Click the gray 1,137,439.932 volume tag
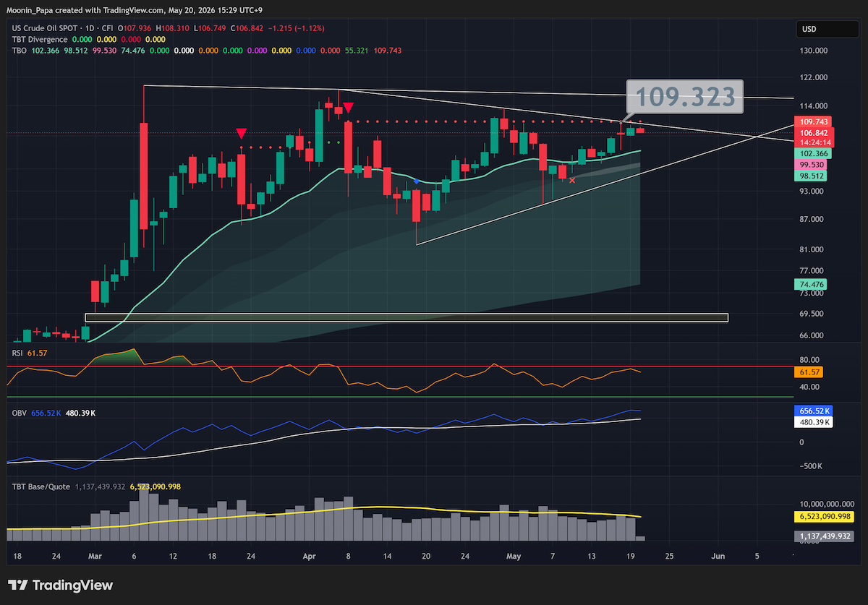Screen dimensions: 868x605 click(825, 536)
